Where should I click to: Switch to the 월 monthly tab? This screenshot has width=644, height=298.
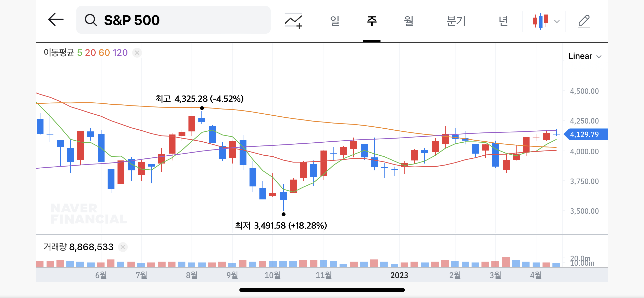point(409,21)
